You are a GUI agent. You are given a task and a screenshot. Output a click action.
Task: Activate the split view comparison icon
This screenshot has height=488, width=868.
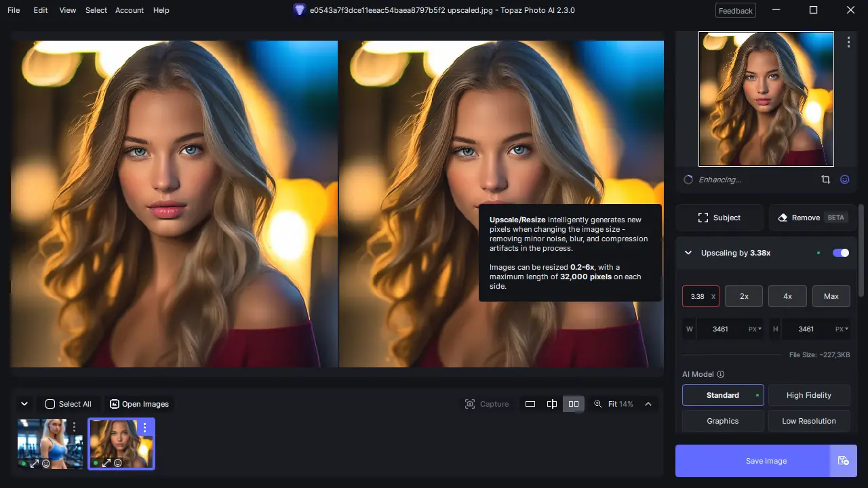pyautogui.click(x=551, y=403)
